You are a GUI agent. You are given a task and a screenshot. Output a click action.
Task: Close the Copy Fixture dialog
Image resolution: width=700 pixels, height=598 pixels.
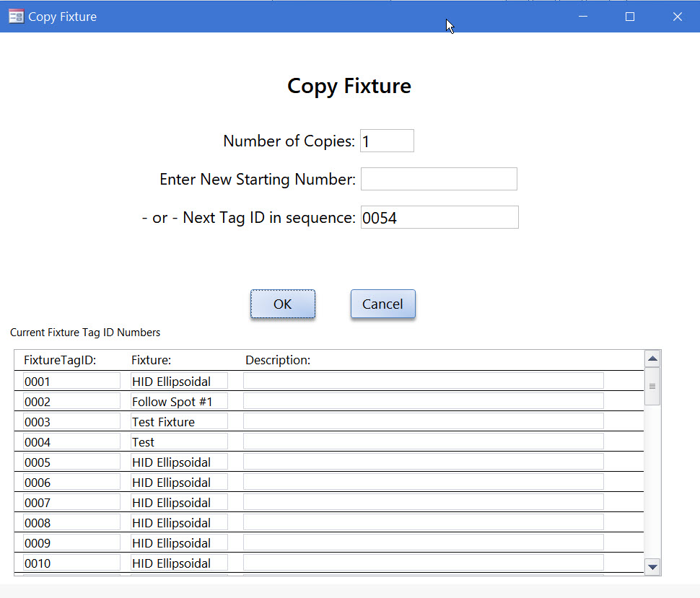tap(677, 17)
